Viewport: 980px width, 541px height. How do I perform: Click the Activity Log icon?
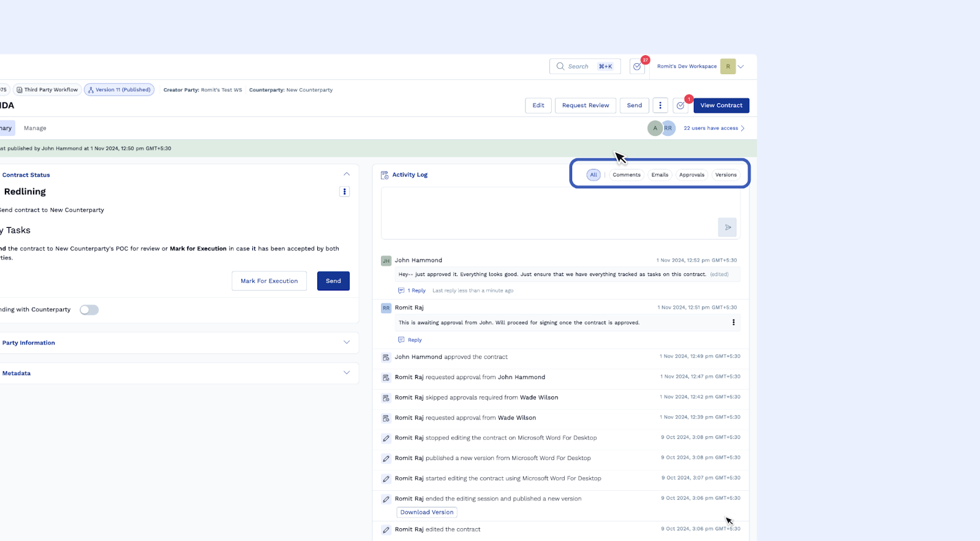pos(385,175)
